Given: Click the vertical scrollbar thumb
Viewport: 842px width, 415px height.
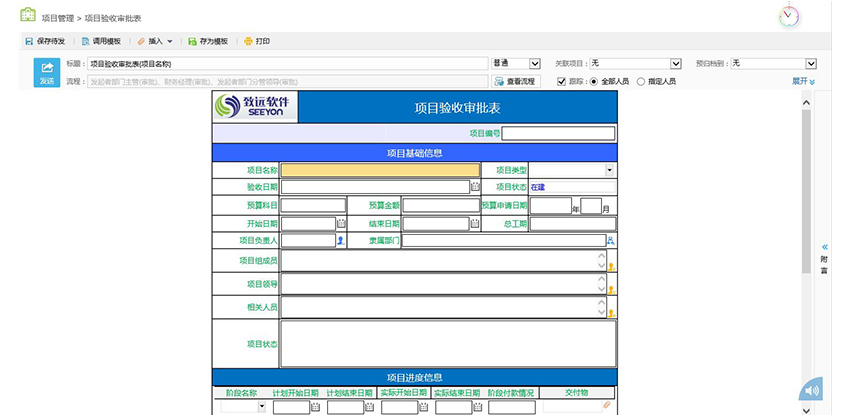Looking at the screenshot, I should click(x=806, y=191).
